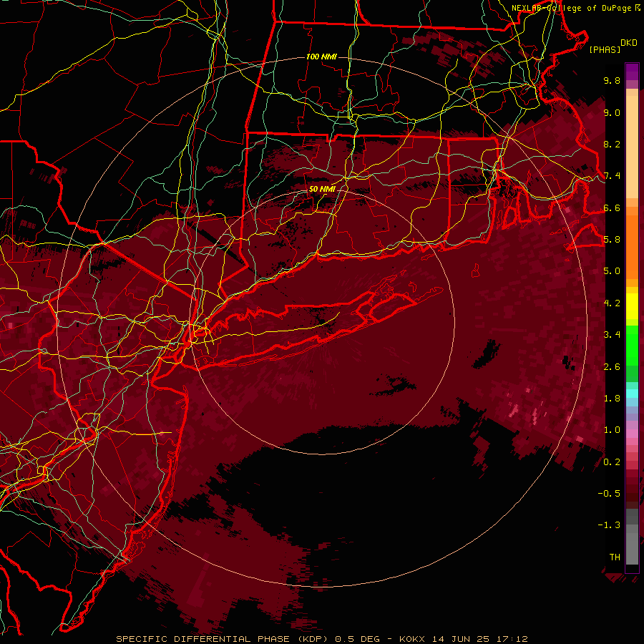Click the bright green band of the color bar
This screenshot has height=644, width=644.
[x=632, y=346]
